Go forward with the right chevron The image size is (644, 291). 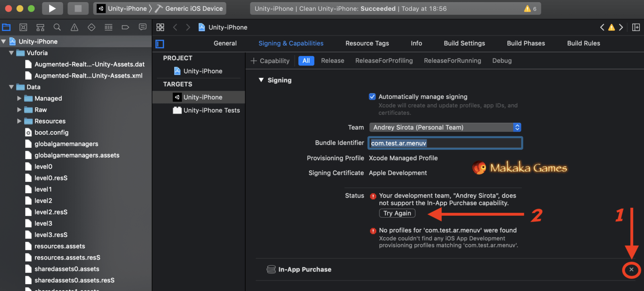[188, 27]
